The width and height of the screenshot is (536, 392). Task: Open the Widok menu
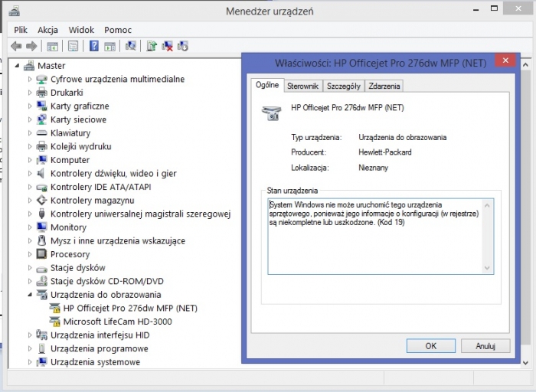pos(81,30)
